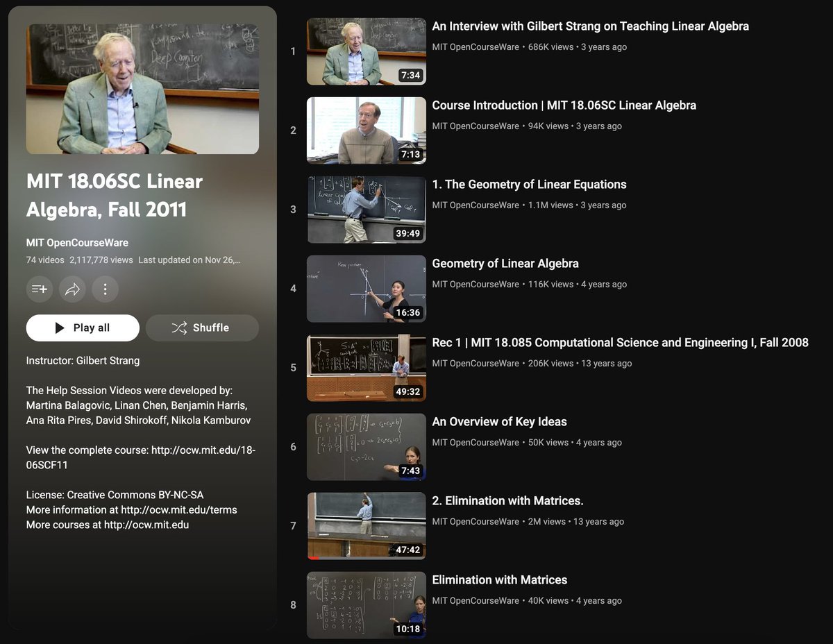Click channel name under the 2M views video
Viewport: 833px width, 644px height.
[476, 522]
